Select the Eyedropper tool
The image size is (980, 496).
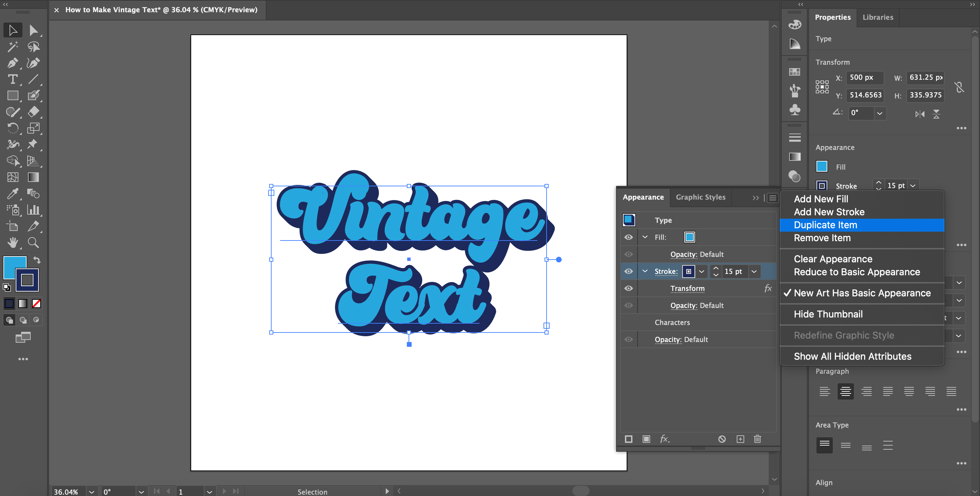point(13,194)
